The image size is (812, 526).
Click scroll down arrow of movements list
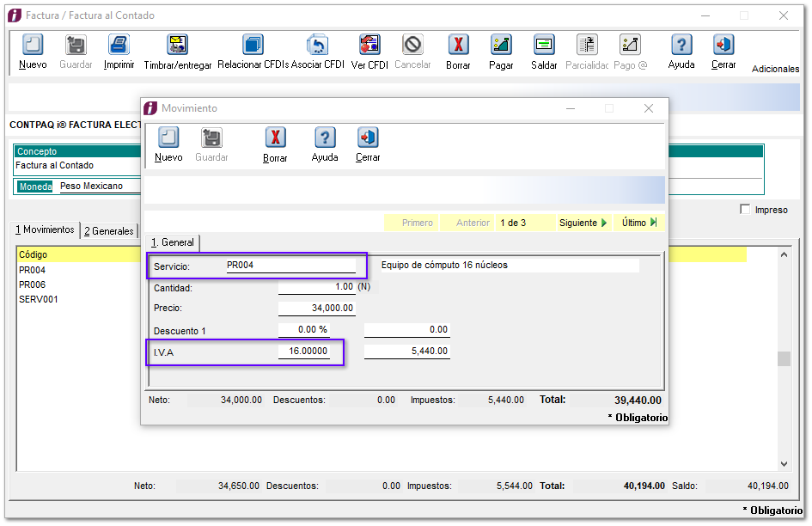[x=784, y=463]
